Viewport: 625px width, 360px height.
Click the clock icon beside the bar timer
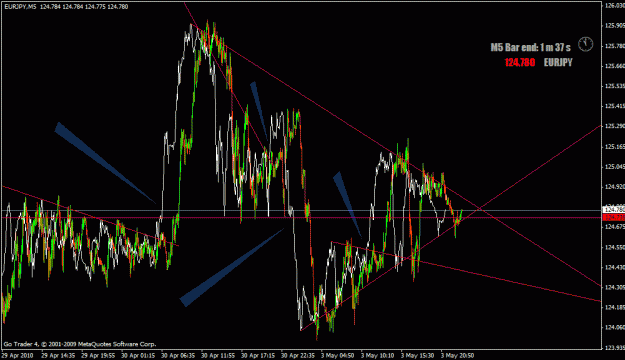click(586, 44)
